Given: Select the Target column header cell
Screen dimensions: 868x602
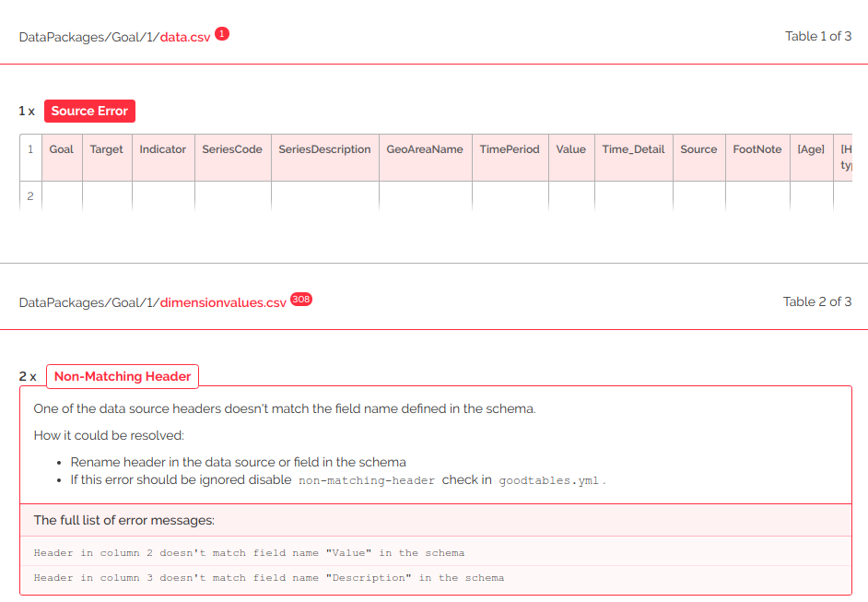Looking at the screenshot, I should tap(108, 158).
